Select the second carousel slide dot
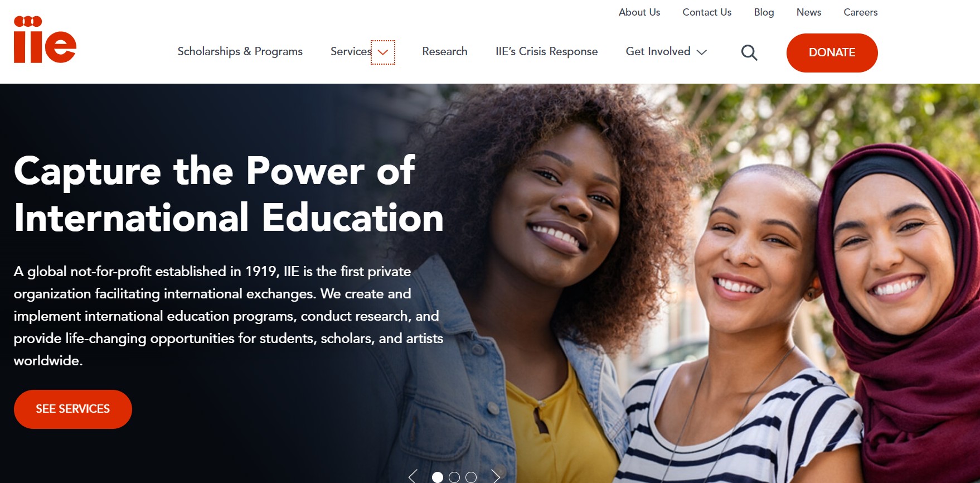The image size is (980, 483). tap(454, 477)
